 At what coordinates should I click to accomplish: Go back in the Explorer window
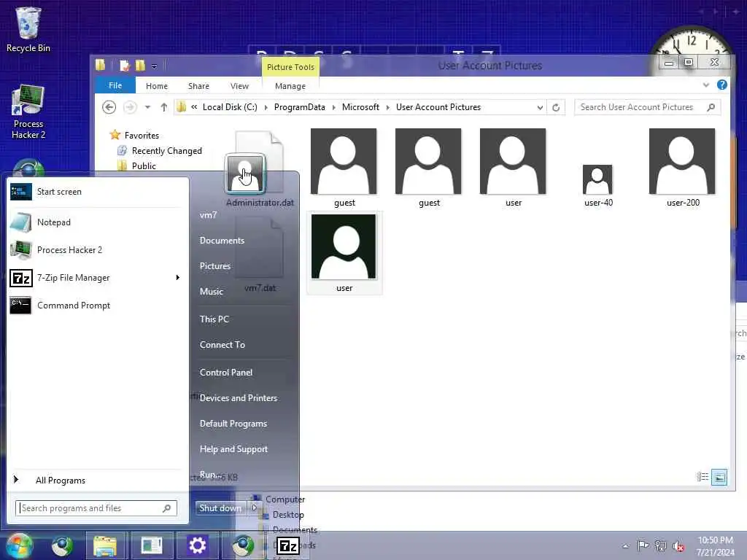pyautogui.click(x=109, y=107)
